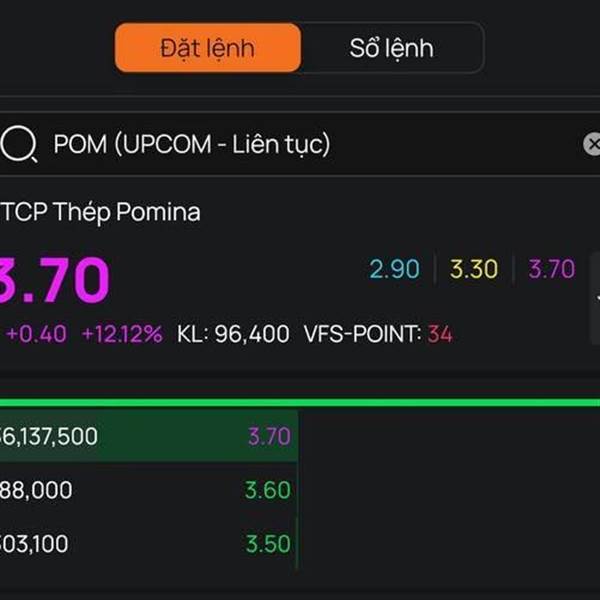Pick the 3.50 bid price in the order book
Image resolution: width=600 pixels, height=600 pixels.
pyautogui.click(x=268, y=544)
